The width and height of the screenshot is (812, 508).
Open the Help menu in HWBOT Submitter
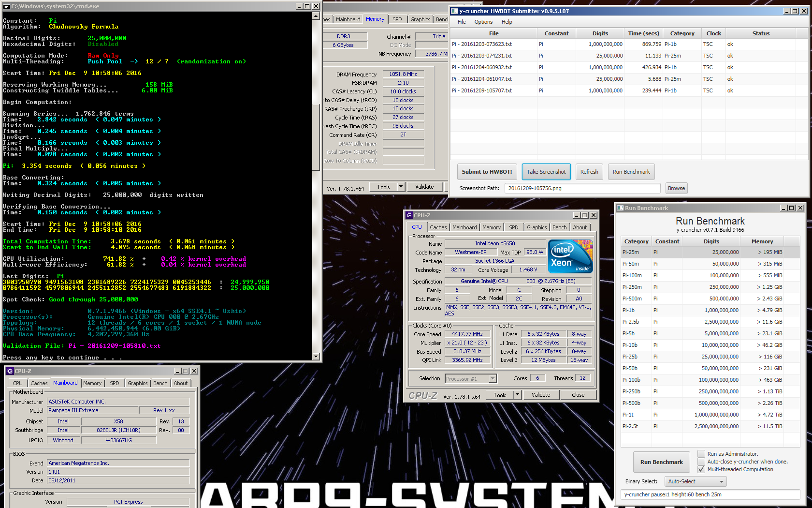point(507,22)
